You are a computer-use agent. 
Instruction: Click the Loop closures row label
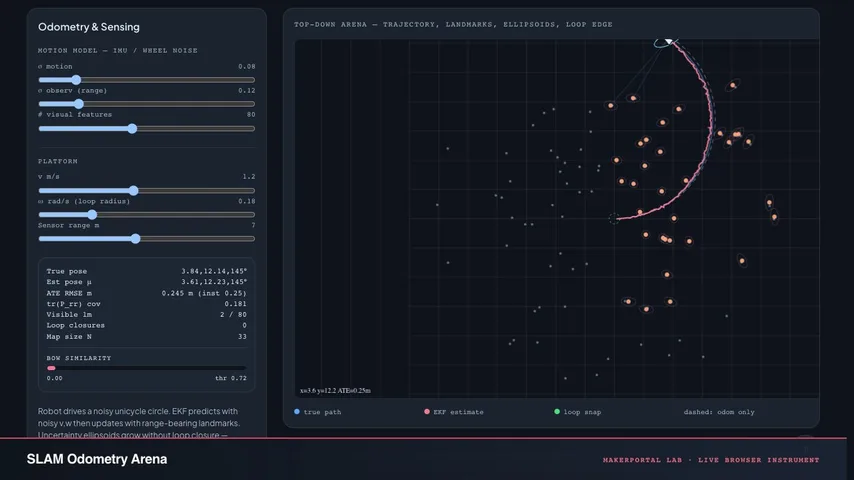[76, 325]
